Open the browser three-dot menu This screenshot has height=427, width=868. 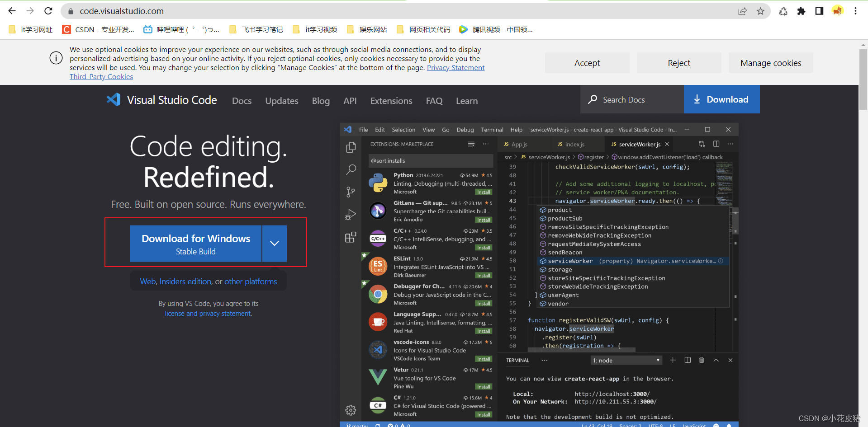pos(855,11)
